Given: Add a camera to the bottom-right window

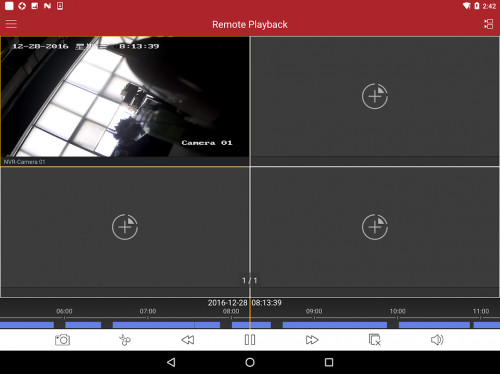Looking at the screenshot, I should 375,227.
